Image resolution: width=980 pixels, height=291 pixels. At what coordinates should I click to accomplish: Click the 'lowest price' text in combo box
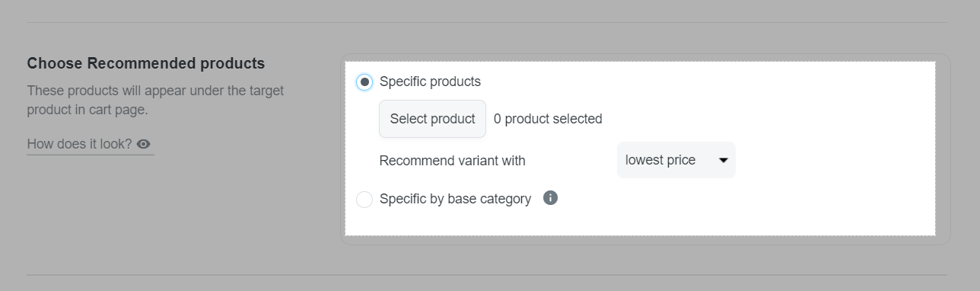pos(660,160)
